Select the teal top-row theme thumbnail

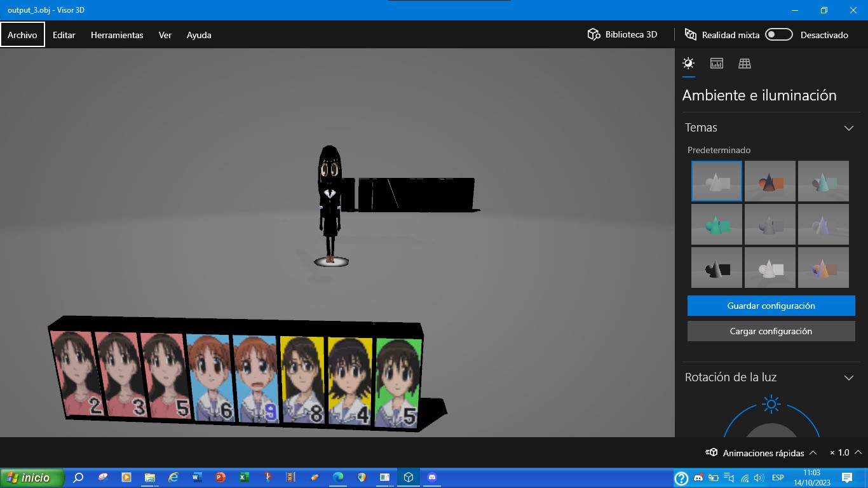point(824,181)
